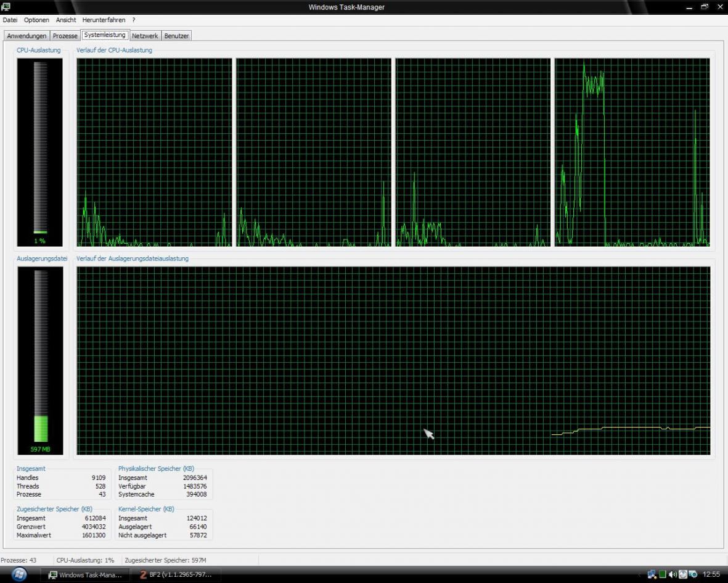Switch to the Prozesse tab

tap(65, 36)
